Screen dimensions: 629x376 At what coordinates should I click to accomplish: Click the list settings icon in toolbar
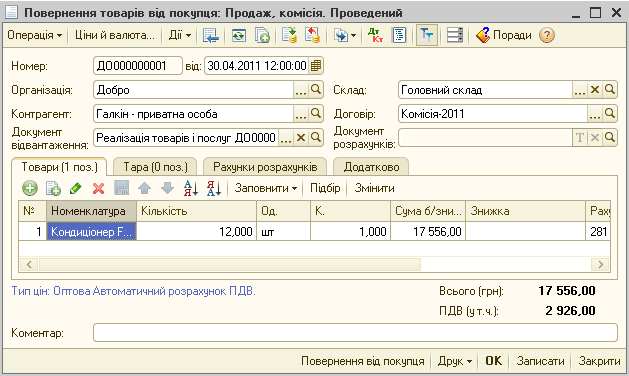455,35
